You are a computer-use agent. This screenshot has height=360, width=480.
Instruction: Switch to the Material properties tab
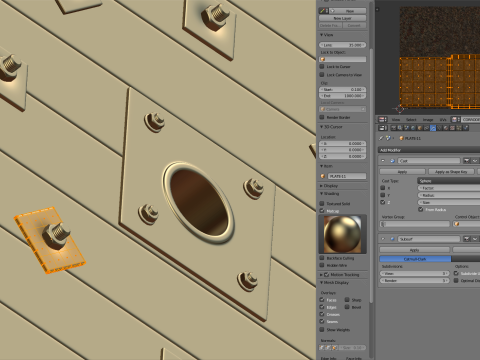[446, 128]
